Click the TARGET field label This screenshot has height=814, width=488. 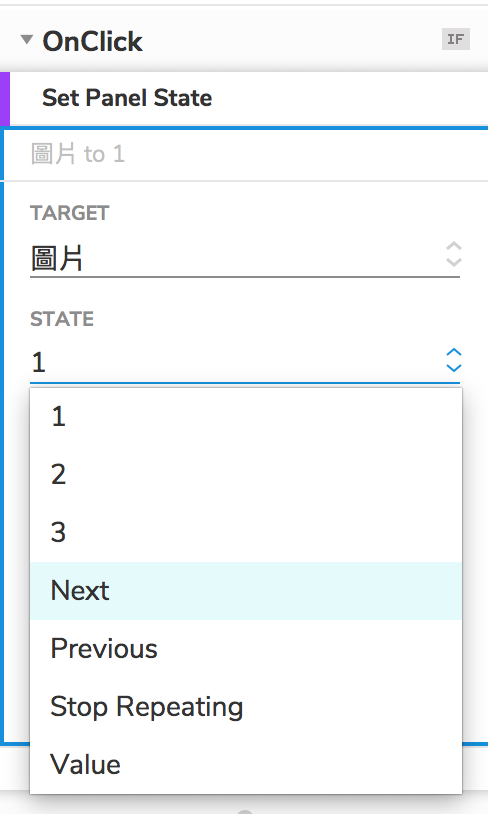click(x=70, y=213)
